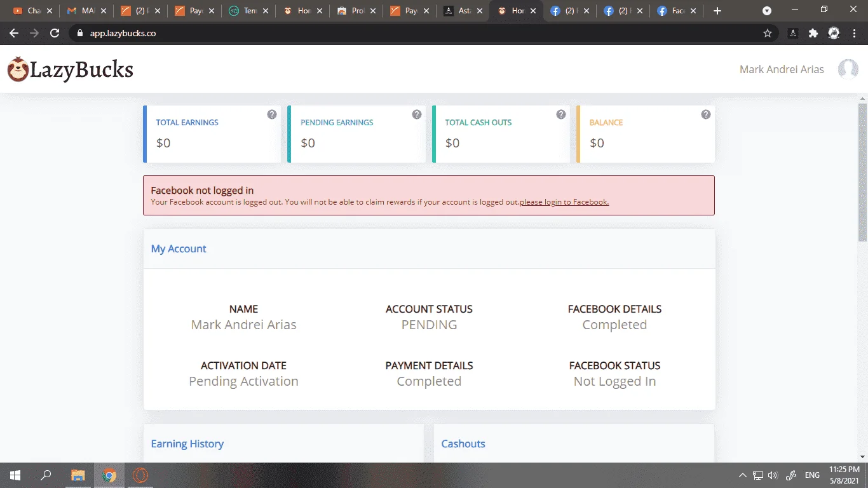This screenshot has width=868, height=488.
Task: Open the Chrome profile avatar in toolbar
Action: point(834,33)
